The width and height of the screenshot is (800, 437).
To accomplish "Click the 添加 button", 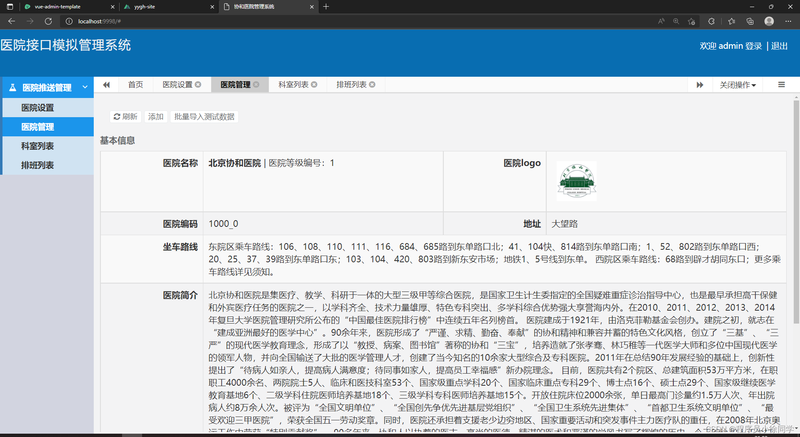I will coord(156,117).
